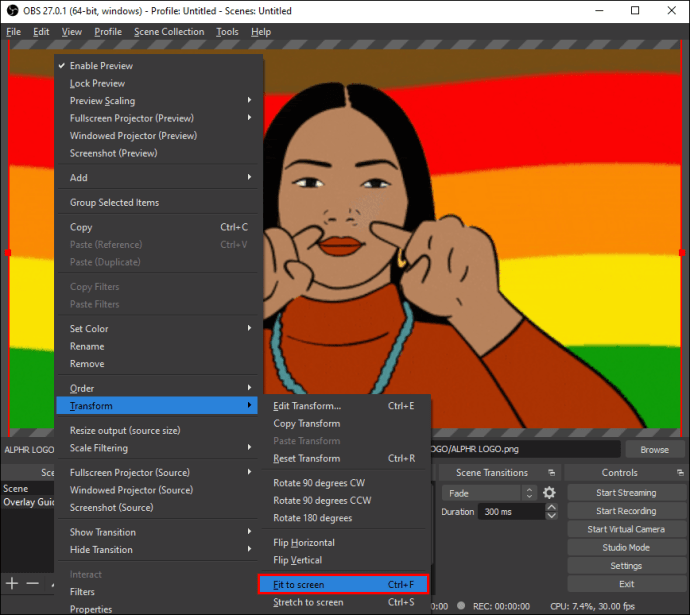Click the Browse button
Image resolution: width=690 pixels, height=615 pixels.
tap(654, 450)
